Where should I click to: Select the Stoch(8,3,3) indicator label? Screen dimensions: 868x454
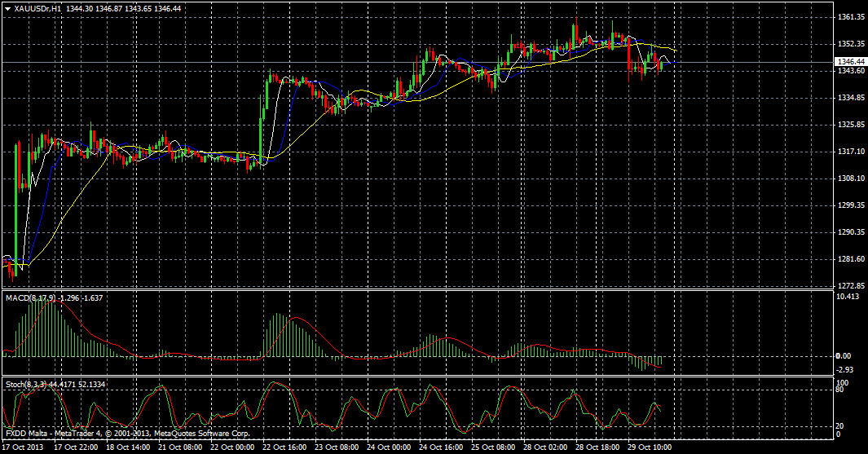(29, 383)
